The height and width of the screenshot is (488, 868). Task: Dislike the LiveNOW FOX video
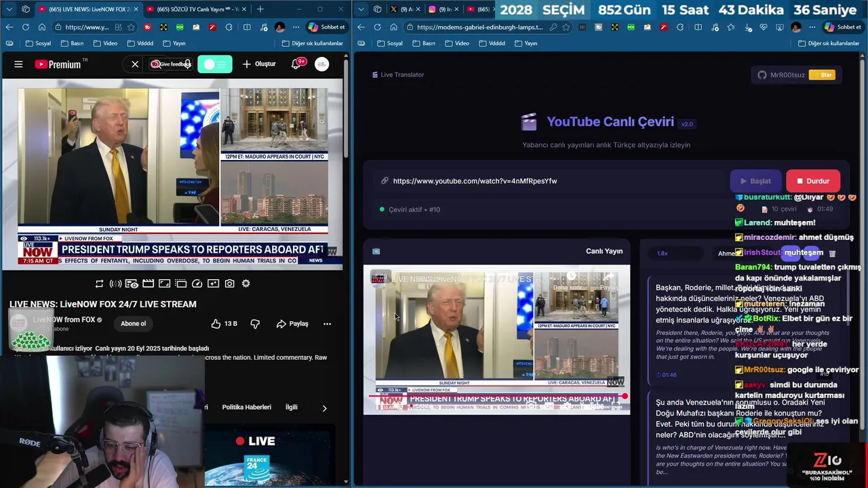coord(255,324)
